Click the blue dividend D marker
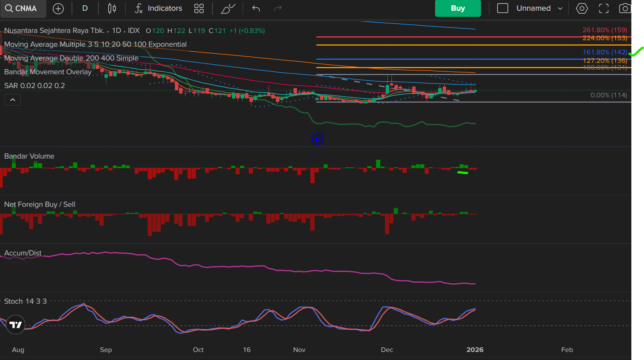This screenshot has width=644, height=360. 318,139
